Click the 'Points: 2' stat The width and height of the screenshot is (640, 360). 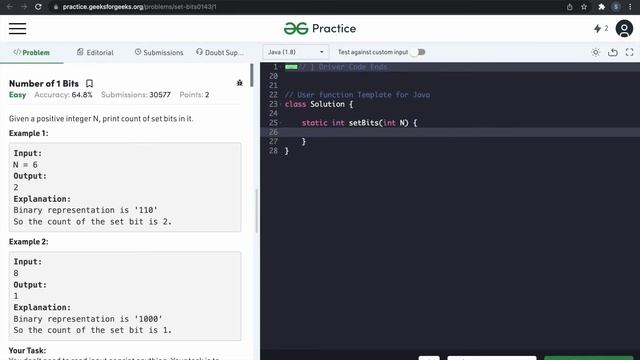[x=194, y=95]
